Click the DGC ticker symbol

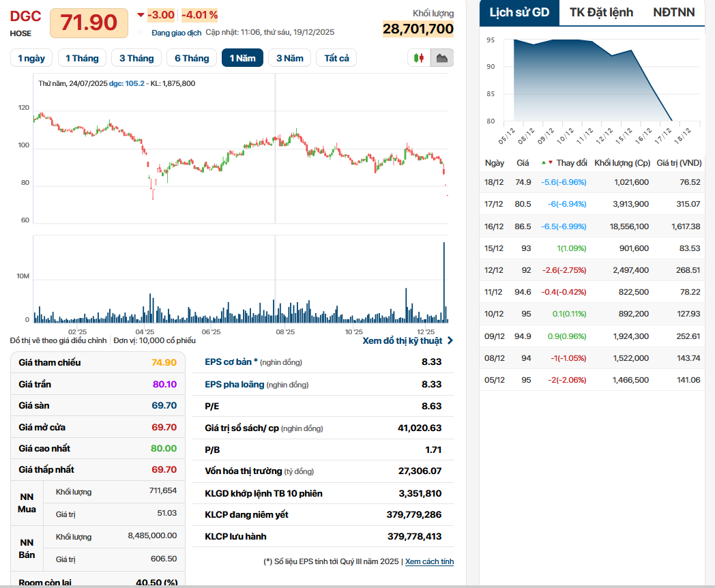[25, 16]
